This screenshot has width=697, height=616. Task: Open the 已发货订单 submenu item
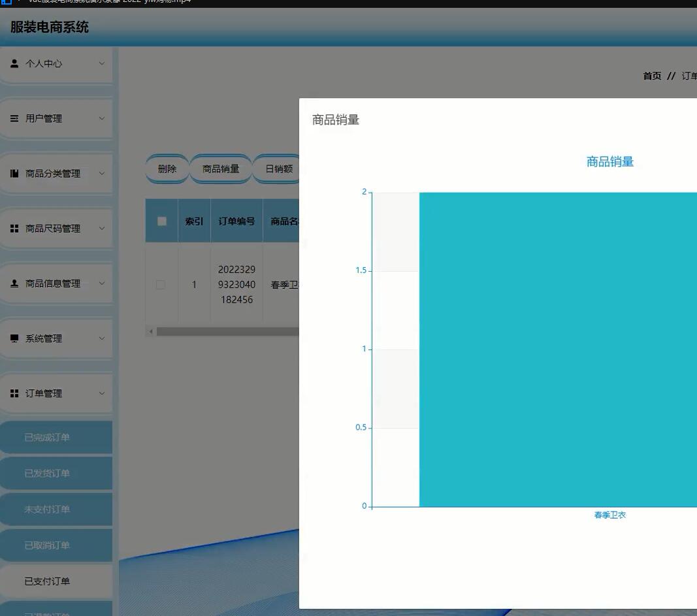coord(56,474)
